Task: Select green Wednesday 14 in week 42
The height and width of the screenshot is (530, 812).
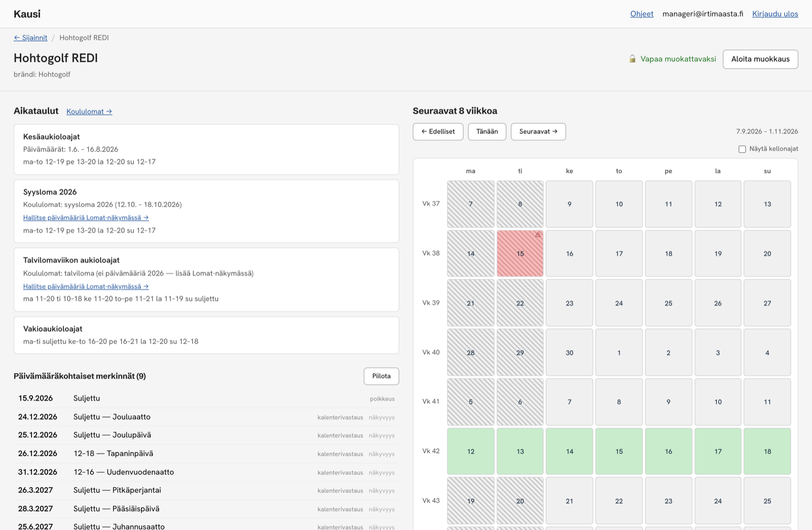Action: click(569, 451)
